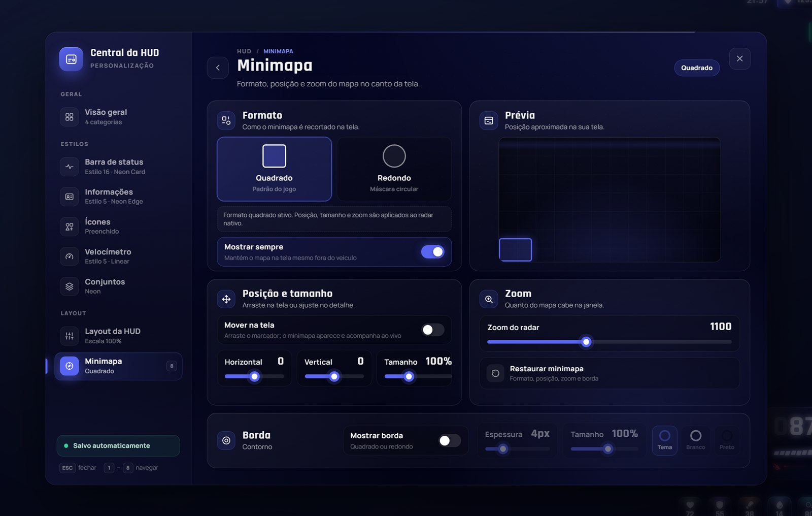
Task: Click the 'Preenchido' subtitle under Ícones
Action: (102, 232)
